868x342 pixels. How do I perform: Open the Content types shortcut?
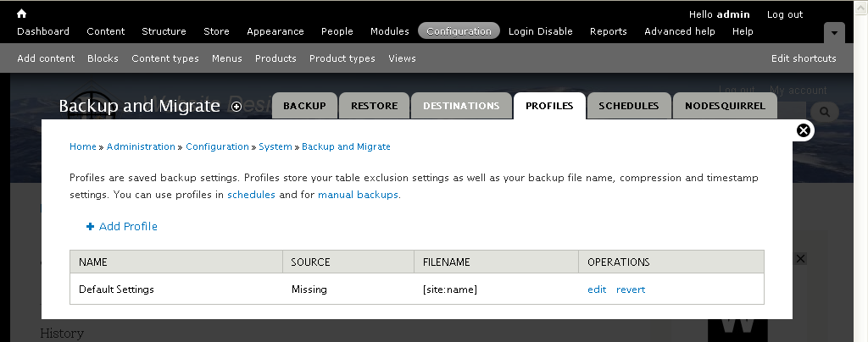click(x=165, y=58)
